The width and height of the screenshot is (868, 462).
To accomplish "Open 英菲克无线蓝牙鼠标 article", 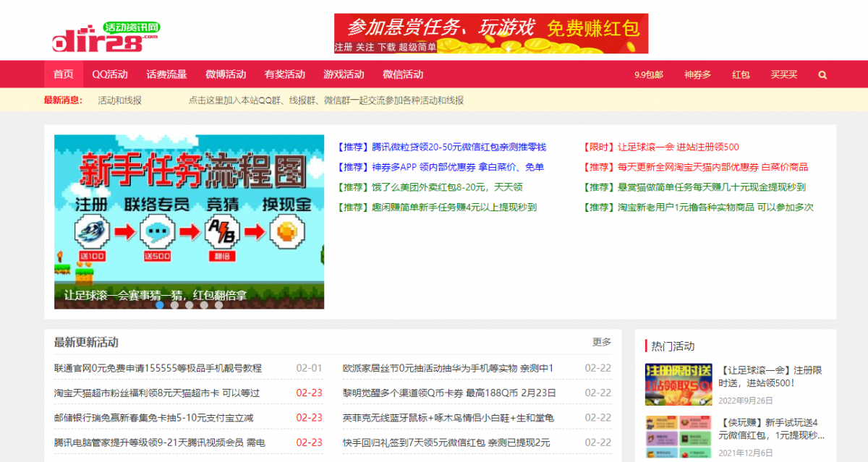I will [x=448, y=418].
